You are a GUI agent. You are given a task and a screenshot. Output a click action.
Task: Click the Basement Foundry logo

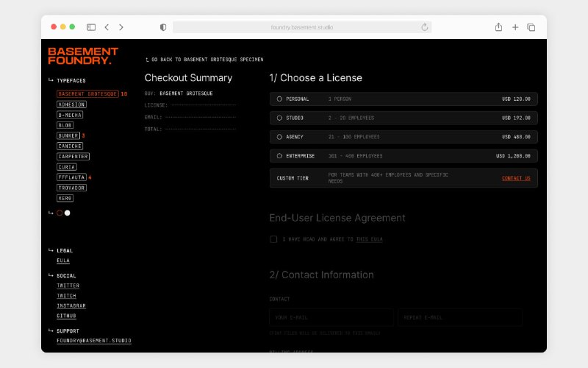point(83,56)
